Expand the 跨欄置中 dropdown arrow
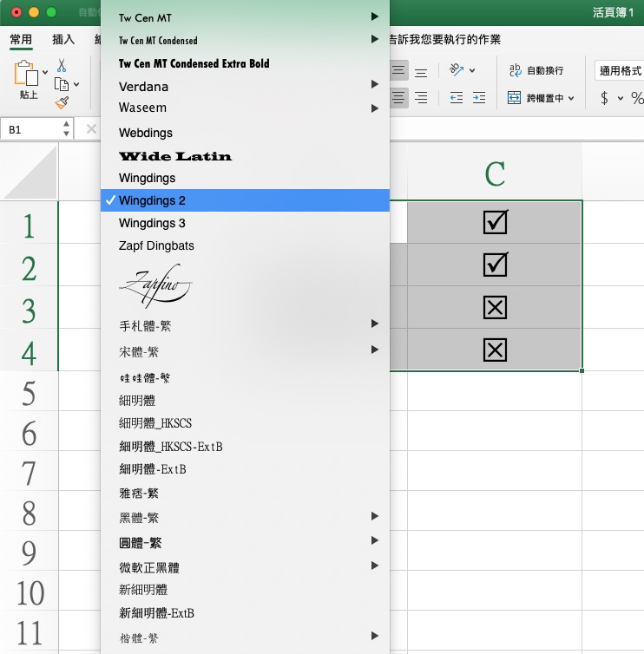The image size is (644, 654). pos(571,98)
